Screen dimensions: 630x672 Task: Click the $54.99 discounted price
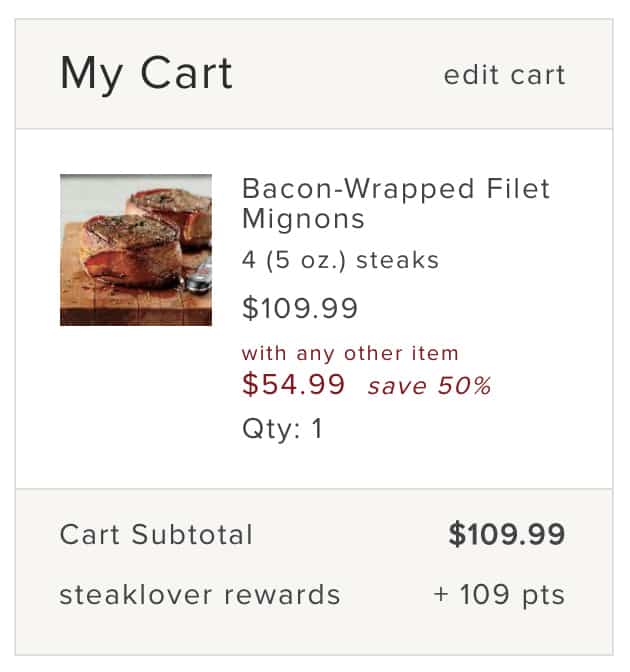click(x=294, y=384)
